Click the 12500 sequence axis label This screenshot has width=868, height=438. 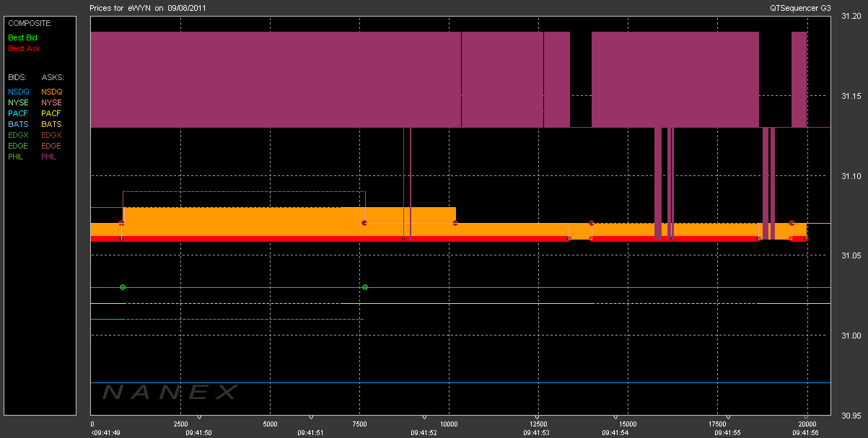tap(539, 424)
